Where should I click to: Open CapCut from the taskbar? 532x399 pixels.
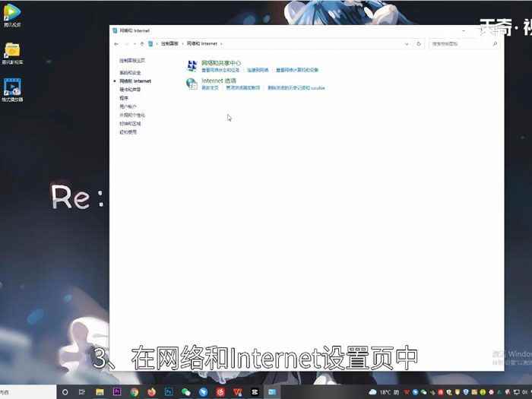255,392
